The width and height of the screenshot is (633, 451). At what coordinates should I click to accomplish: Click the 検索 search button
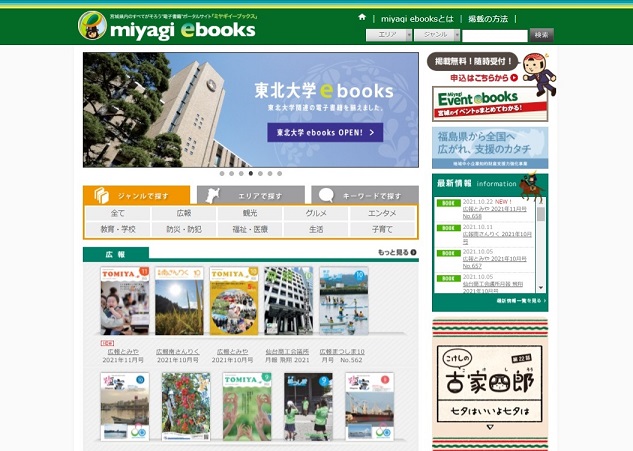coord(541,35)
